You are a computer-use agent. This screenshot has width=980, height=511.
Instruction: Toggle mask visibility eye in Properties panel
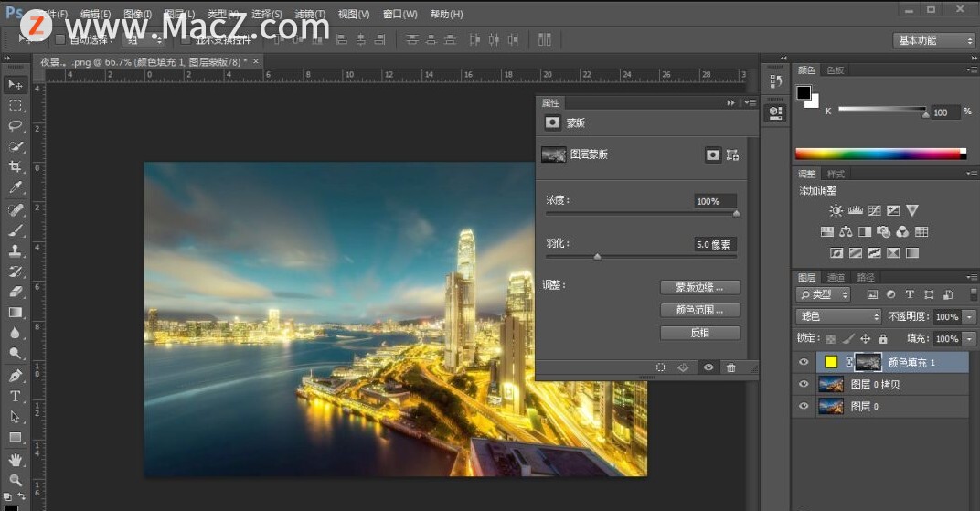coord(708,368)
